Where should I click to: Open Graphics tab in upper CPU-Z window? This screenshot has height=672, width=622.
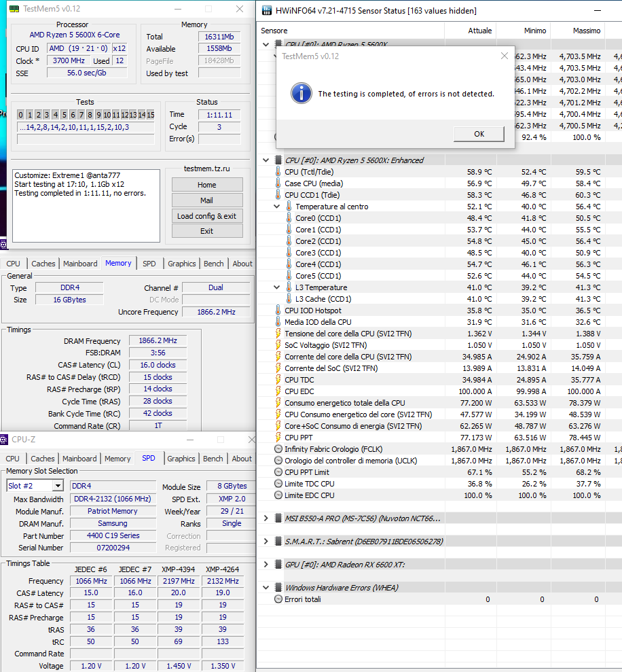pos(181,264)
